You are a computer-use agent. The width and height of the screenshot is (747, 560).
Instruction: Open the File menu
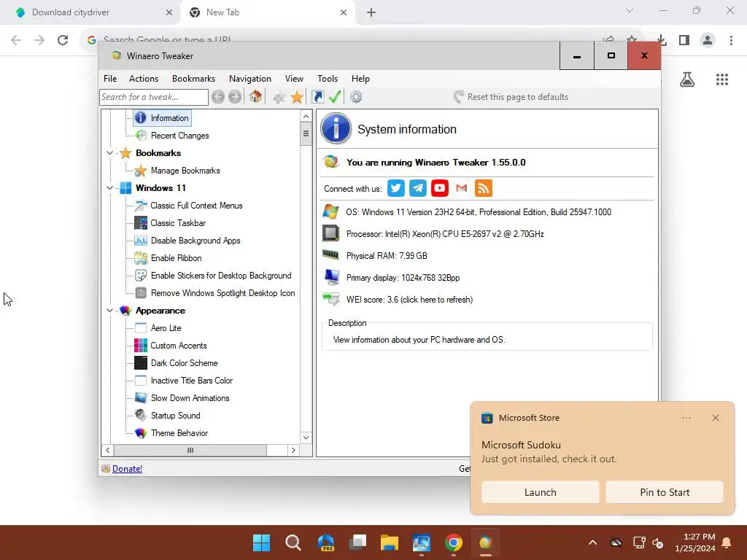(x=110, y=79)
